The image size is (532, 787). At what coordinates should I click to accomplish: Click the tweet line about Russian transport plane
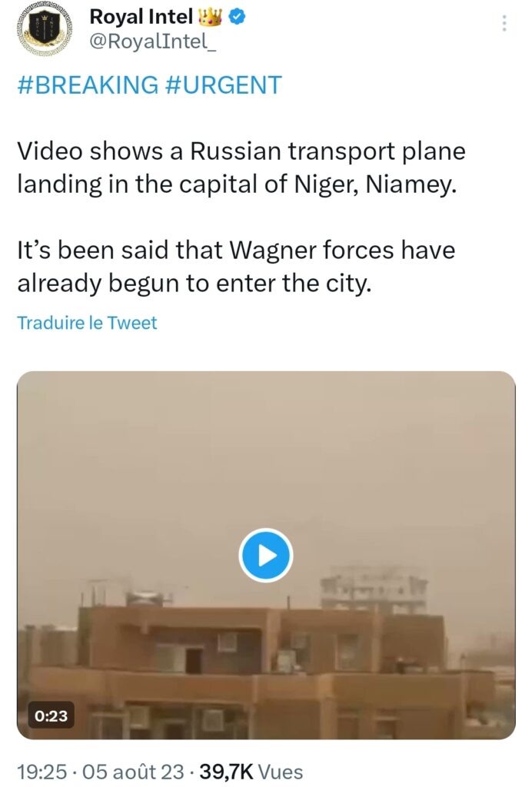241,151
